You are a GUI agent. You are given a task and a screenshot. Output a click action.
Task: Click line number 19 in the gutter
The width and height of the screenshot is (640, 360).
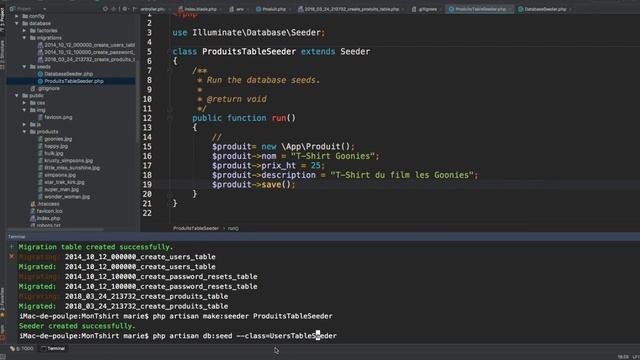click(147, 185)
